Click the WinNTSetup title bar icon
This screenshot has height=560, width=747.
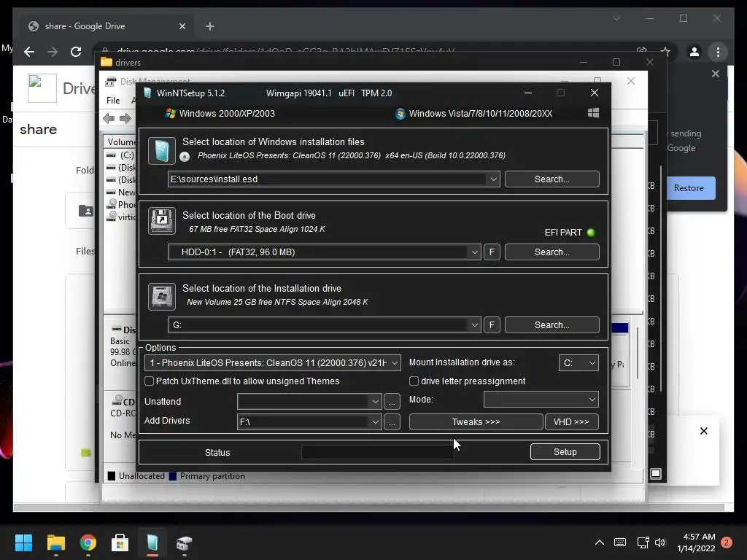[147, 93]
